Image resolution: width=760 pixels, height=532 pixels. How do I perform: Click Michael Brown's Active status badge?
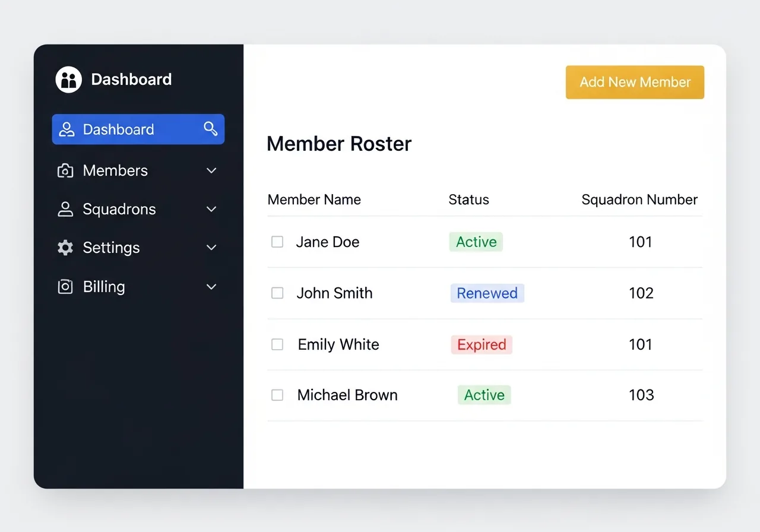(484, 395)
